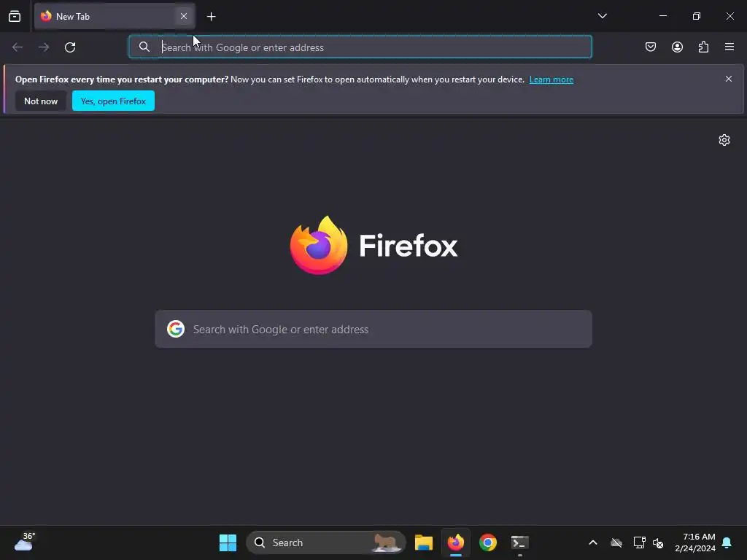Focus the top address bar field
Screen dimensions: 747x560
360,47
